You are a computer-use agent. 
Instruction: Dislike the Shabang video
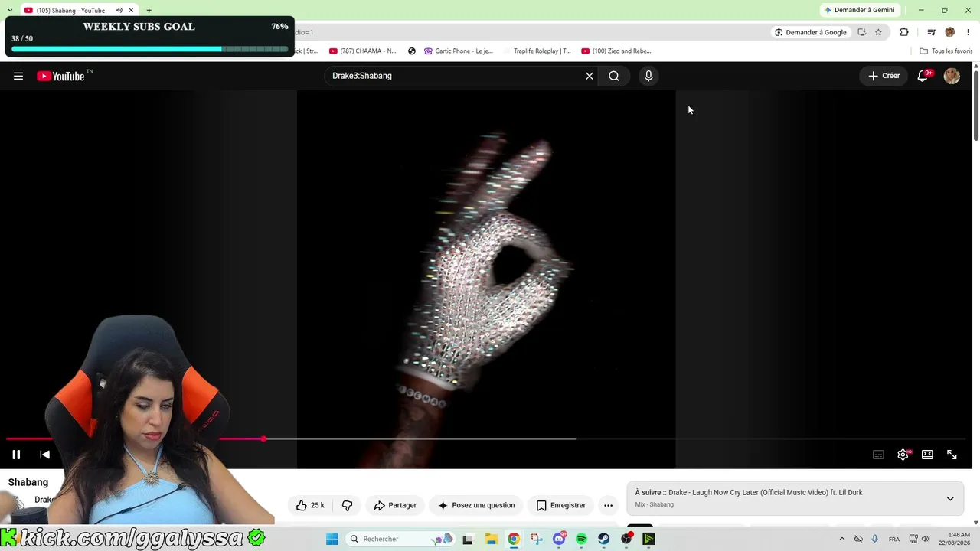[x=347, y=505]
